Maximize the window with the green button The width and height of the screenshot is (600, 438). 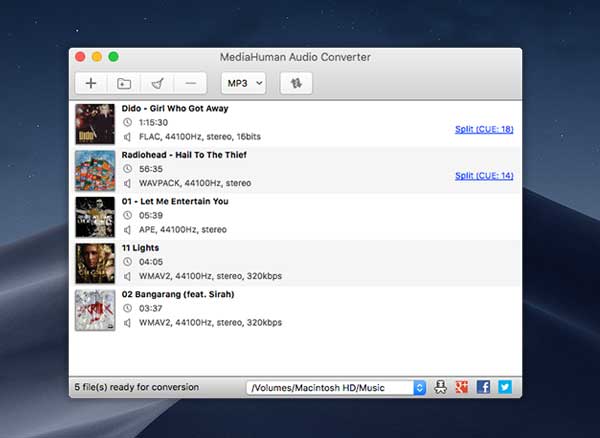114,57
